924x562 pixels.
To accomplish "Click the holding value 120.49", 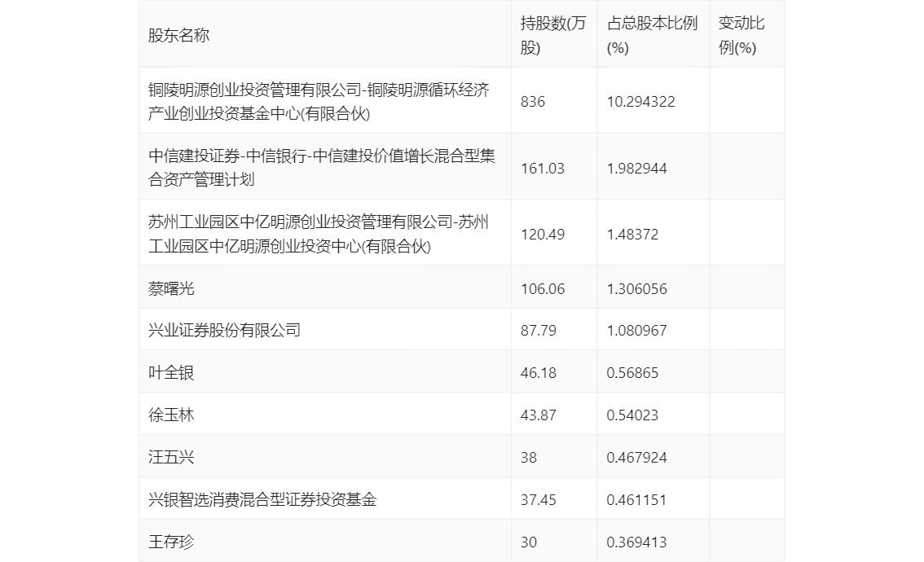I will coord(543,235).
